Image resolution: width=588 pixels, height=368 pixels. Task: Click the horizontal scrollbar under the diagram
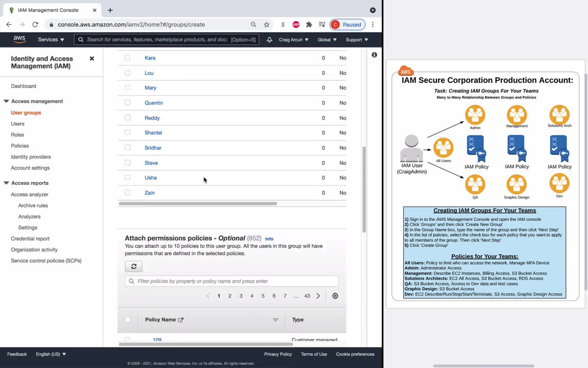pyautogui.click(x=484, y=365)
